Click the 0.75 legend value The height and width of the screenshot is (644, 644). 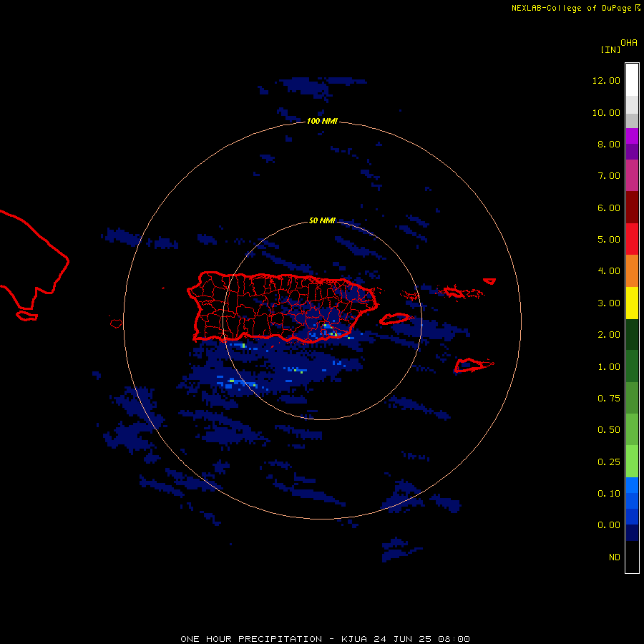pos(609,399)
